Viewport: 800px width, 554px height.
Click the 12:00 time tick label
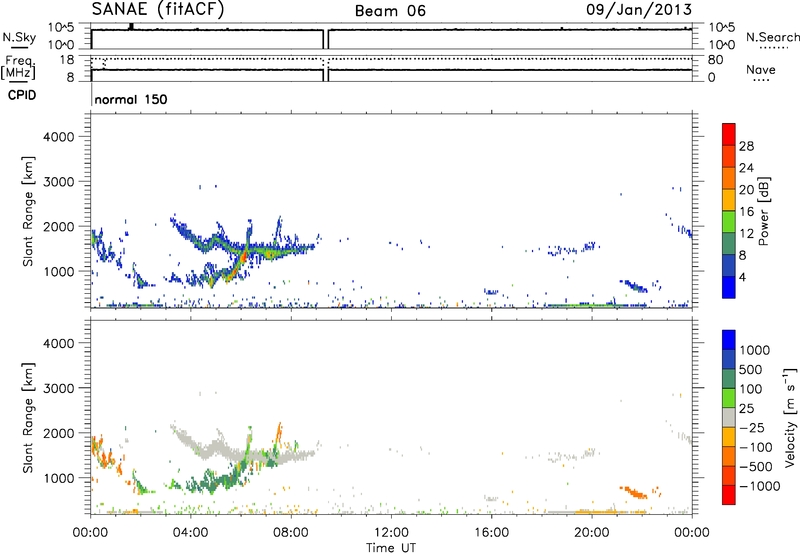(x=391, y=533)
